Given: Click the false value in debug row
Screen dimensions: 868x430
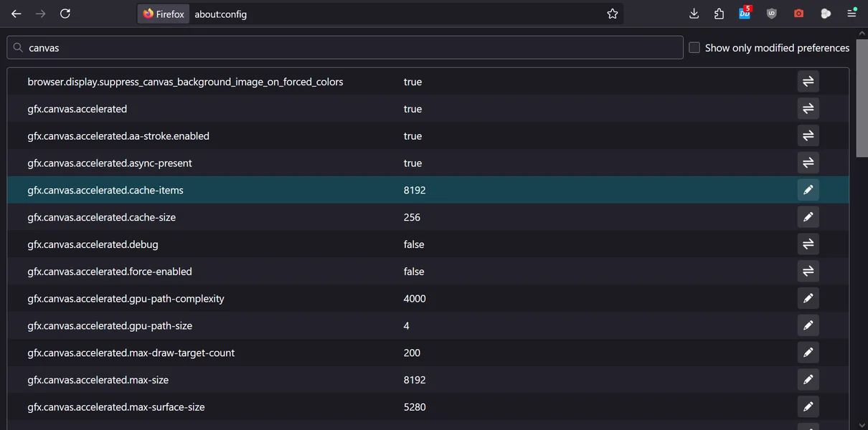Looking at the screenshot, I should point(414,244).
